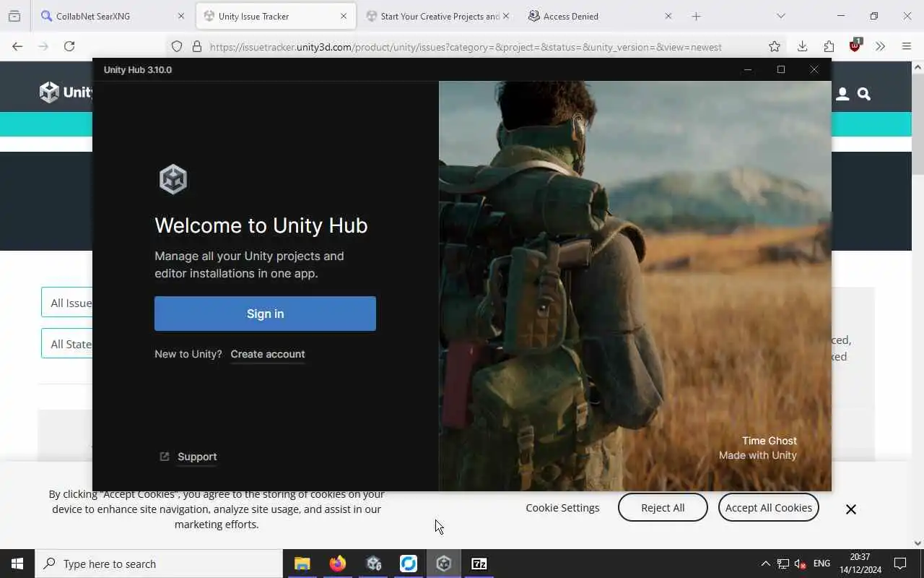Viewport: 924px width, 578px height.
Task: Reload the current page
Action: pyautogui.click(x=69, y=46)
